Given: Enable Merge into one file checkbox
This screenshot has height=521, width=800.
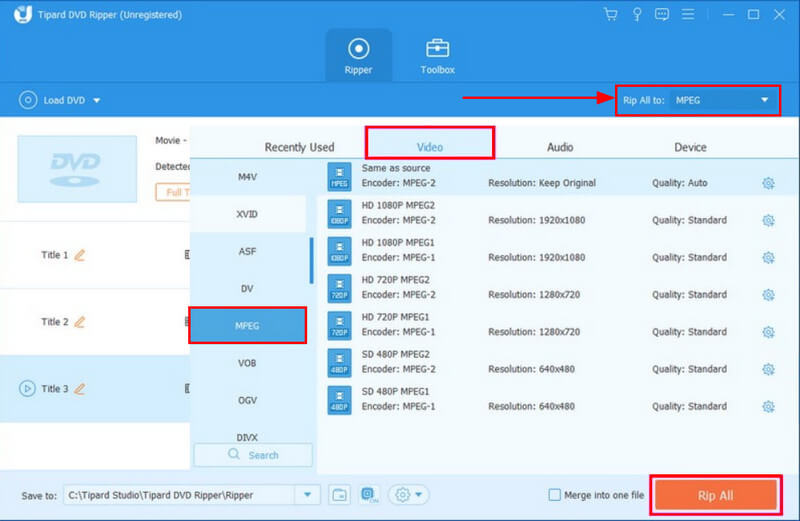Looking at the screenshot, I should [x=555, y=495].
